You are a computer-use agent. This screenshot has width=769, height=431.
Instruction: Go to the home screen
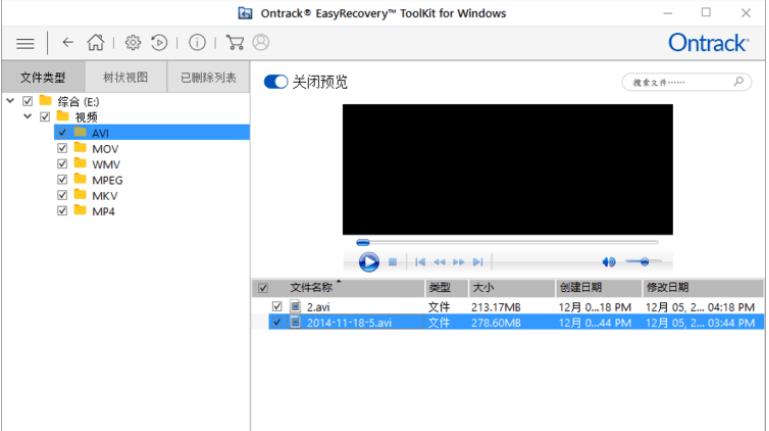96,43
